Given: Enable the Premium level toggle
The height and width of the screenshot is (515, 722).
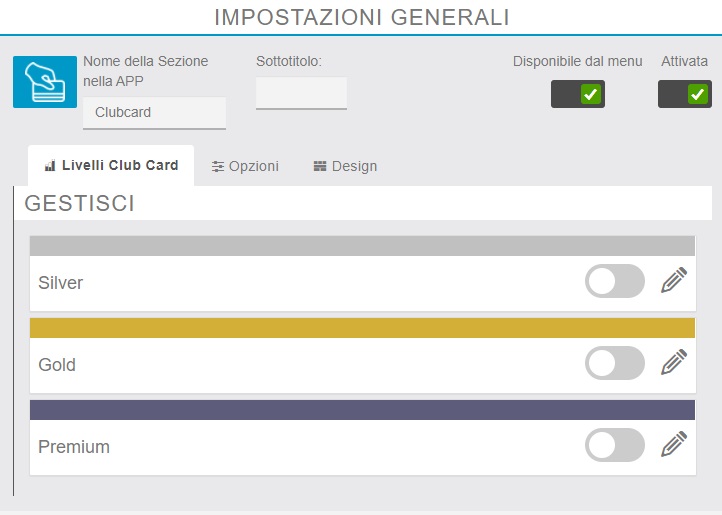Looking at the screenshot, I should coord(614,445).
